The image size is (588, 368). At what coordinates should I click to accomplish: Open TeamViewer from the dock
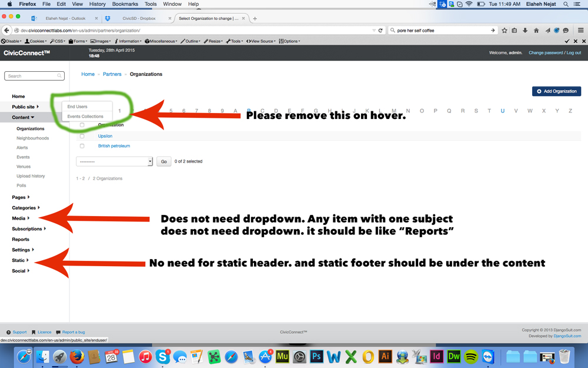pos(488,356)
